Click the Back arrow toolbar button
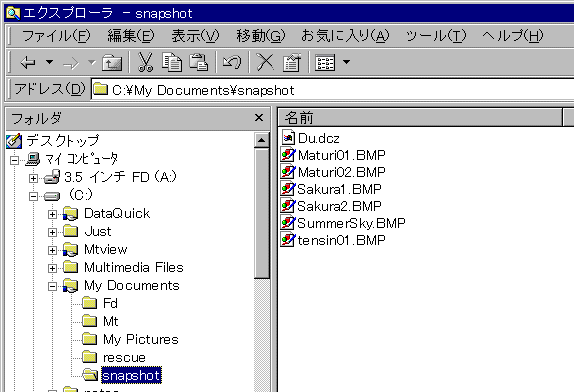This screenshot has width=574, height=392. coord(28,63)
